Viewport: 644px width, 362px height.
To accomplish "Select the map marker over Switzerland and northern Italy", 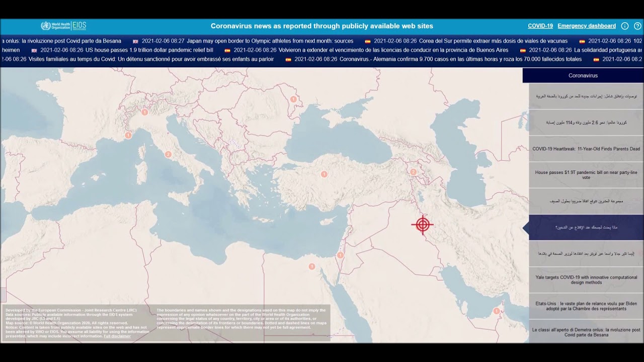I will pyautogui.click(x=144, y=112).
